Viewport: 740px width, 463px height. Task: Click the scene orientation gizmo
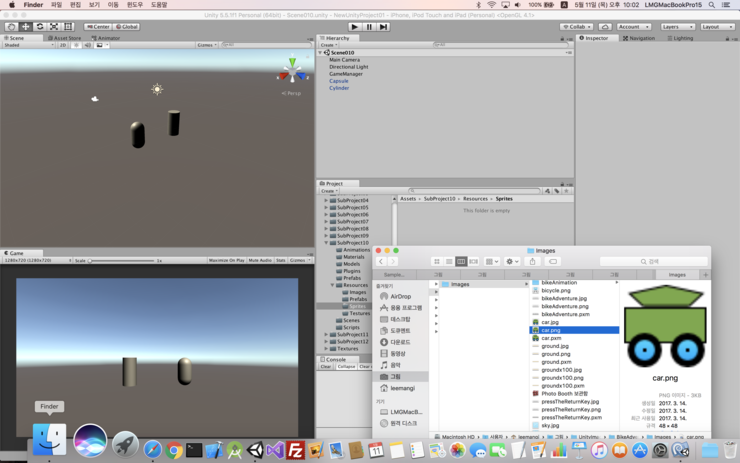(293, 71)
